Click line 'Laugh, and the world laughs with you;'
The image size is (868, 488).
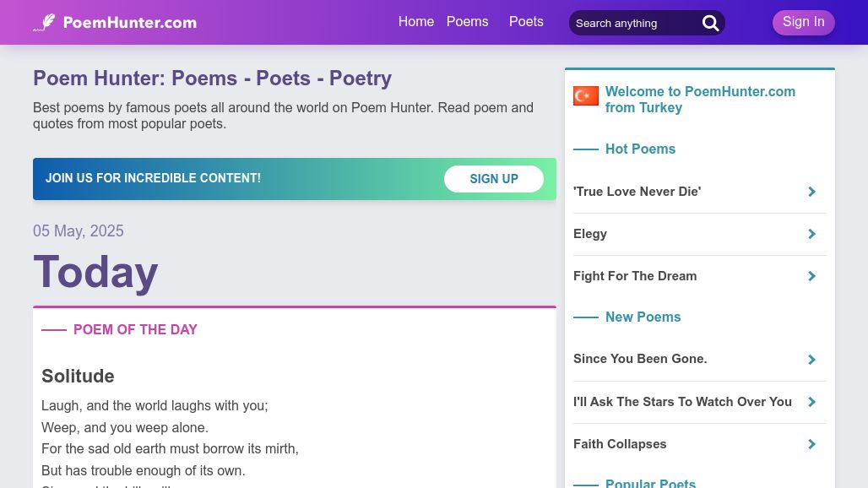[x=155, y=405]
